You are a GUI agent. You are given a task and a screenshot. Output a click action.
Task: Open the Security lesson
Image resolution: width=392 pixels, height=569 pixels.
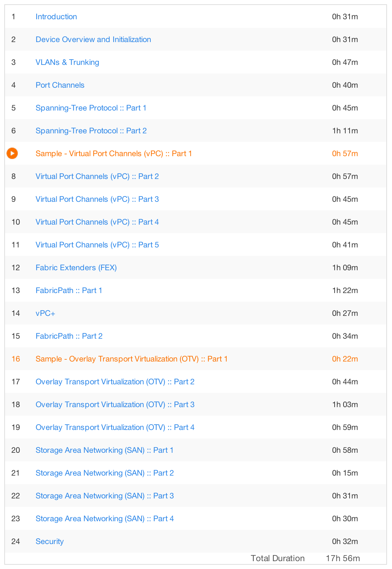tap(50, 541)
